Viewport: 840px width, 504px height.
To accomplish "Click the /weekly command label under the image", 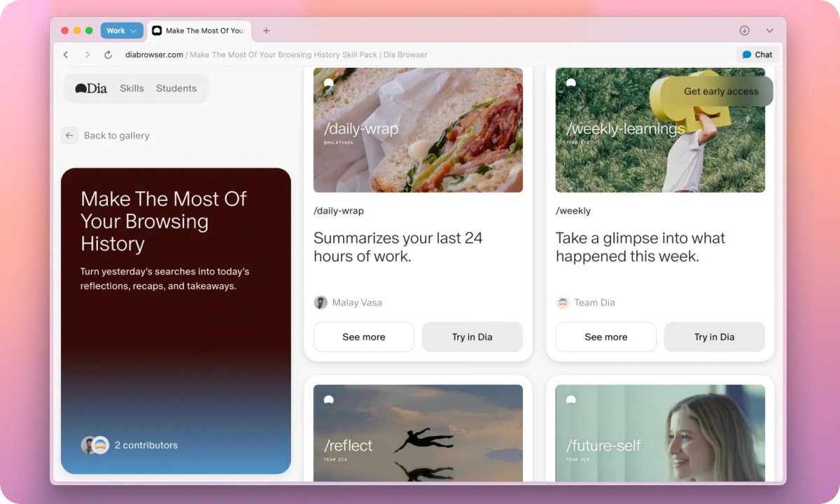I will click(573, 211).
